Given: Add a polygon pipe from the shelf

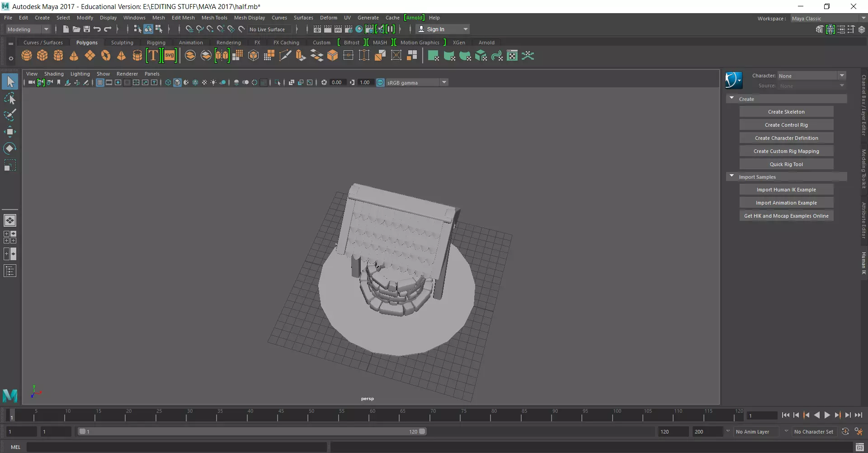Looking at the screenshot, I should point(137,56).
